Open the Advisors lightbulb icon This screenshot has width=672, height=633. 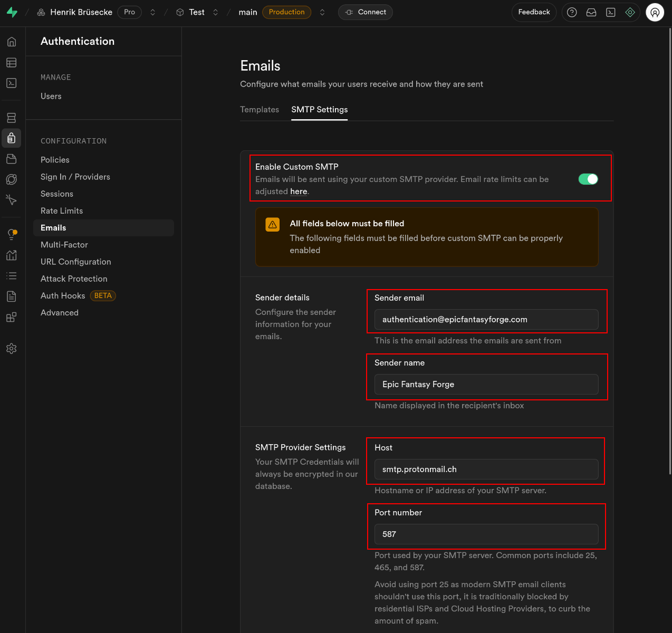click(12, 234)
